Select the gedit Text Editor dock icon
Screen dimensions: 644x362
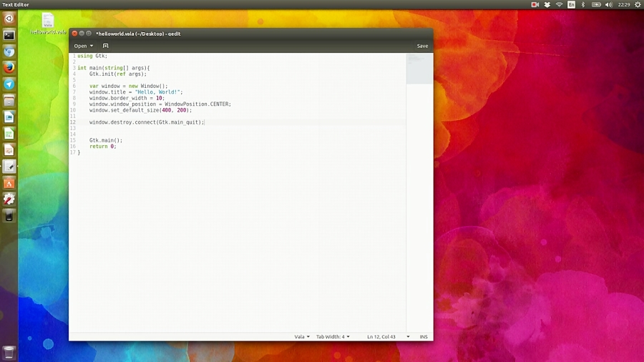coord(9,167)
